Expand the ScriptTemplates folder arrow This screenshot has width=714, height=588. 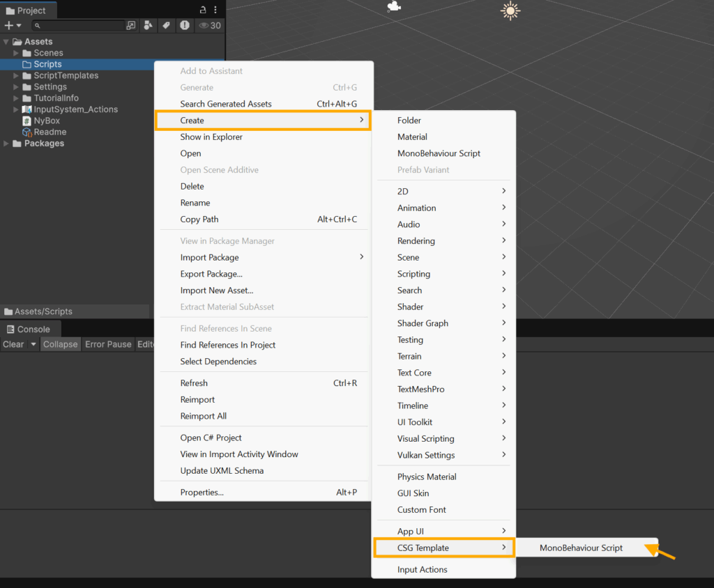pyautogui.click(x=16, y=75)
